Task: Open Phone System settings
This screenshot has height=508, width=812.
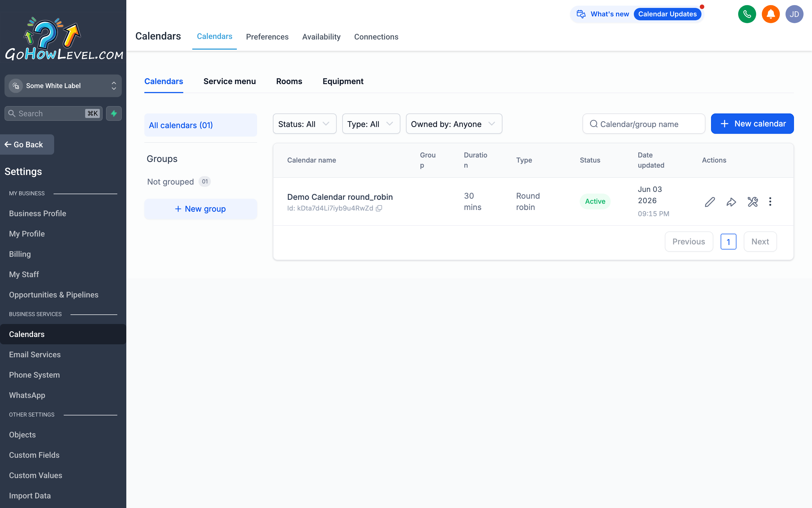Action: pyautogui.click(x=34, y=375)
